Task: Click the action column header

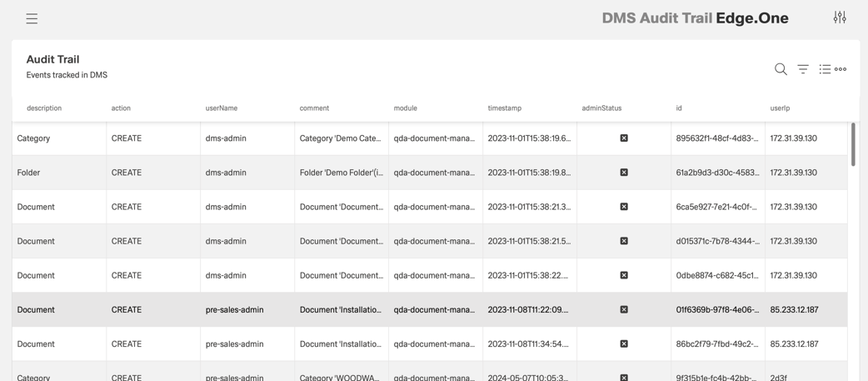Action: point(121,108)
